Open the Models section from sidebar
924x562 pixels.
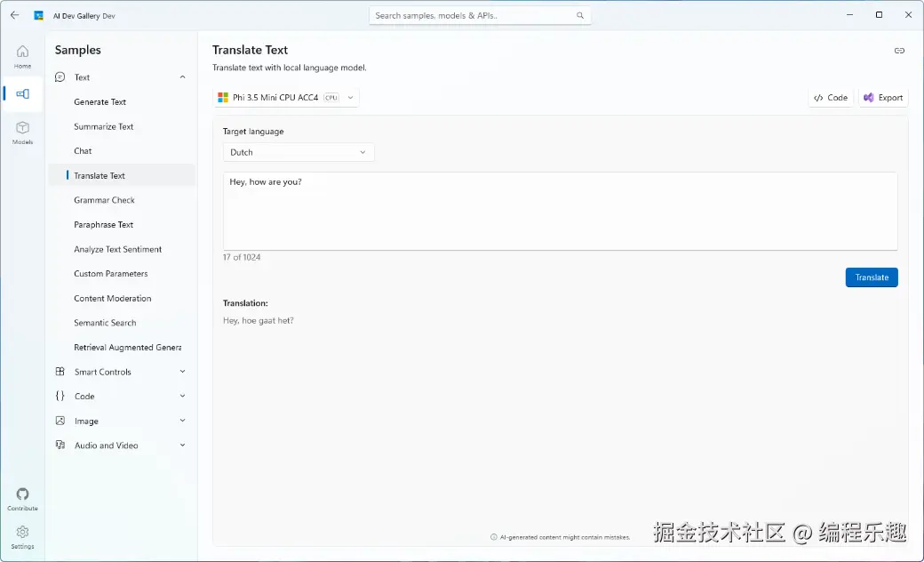pos(22,130)
